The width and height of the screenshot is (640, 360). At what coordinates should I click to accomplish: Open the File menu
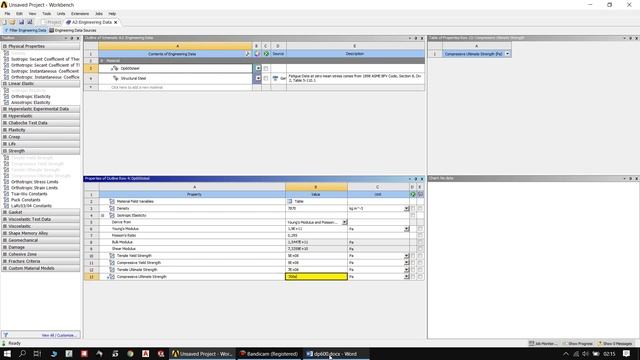click(x=7, y=13)
